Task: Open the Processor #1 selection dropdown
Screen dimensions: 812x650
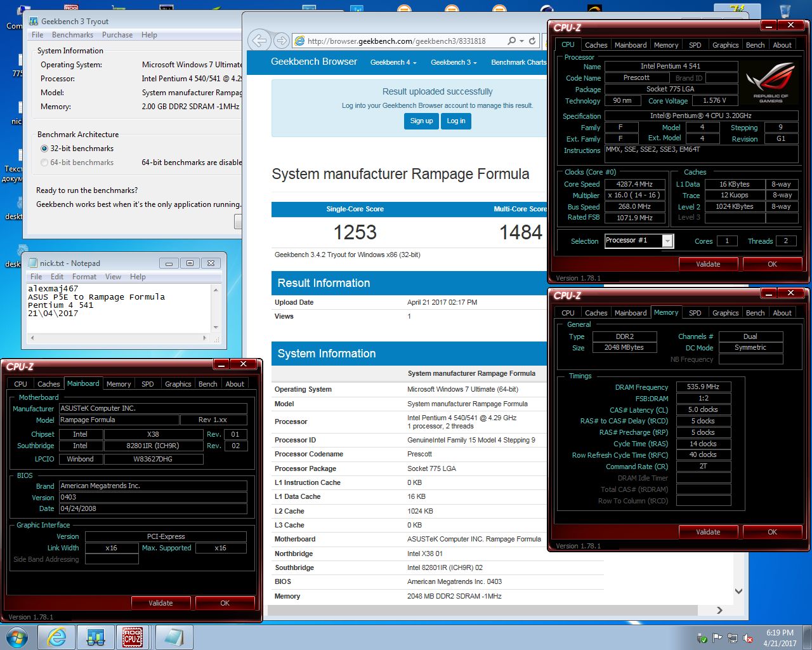Action: (667, 241)
